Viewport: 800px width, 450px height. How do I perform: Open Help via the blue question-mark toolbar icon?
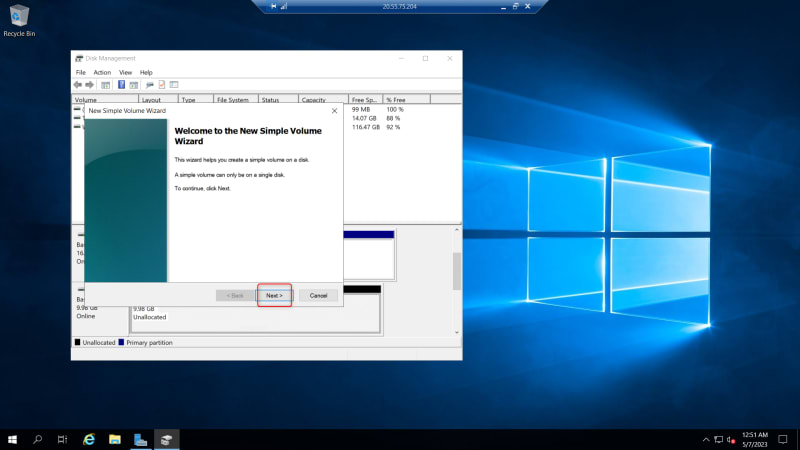(121, 85)
